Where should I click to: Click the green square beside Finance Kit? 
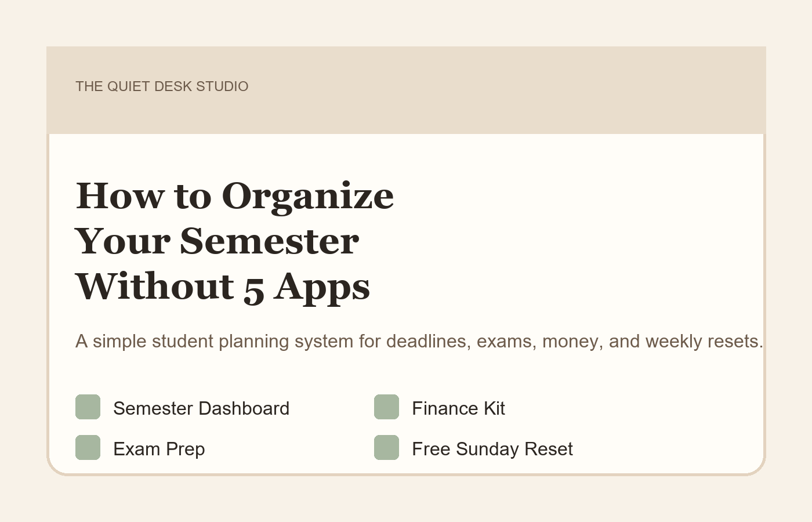(x=386, y=407)
